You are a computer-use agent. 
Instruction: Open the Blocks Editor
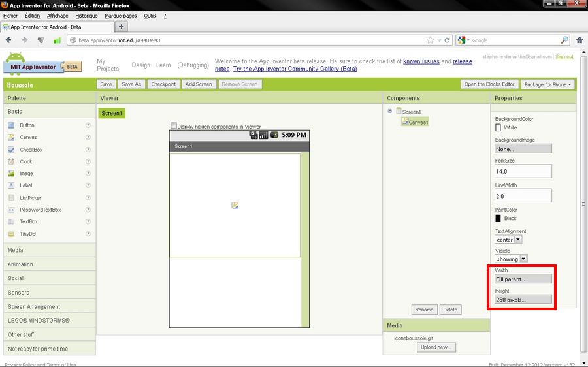point(489,84)
